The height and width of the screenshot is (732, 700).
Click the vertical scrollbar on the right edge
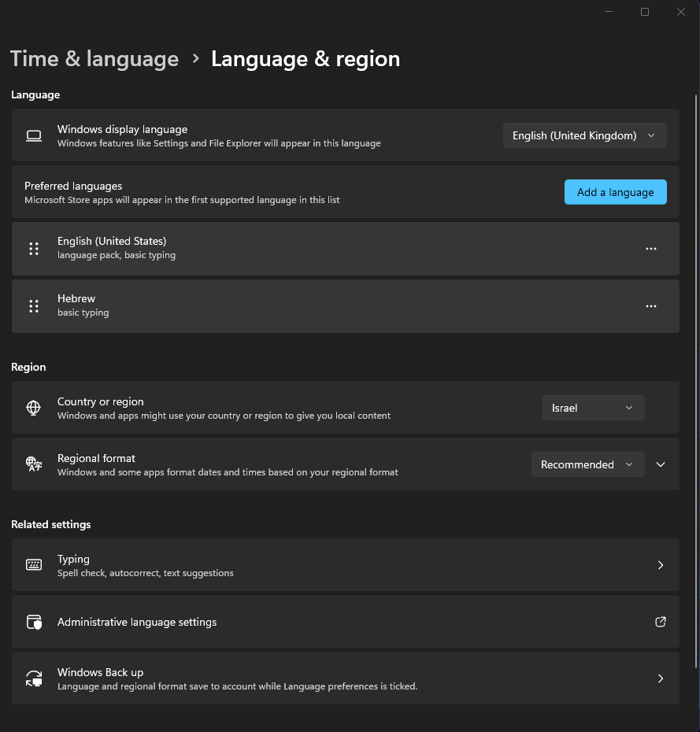(x=696, y=380)
